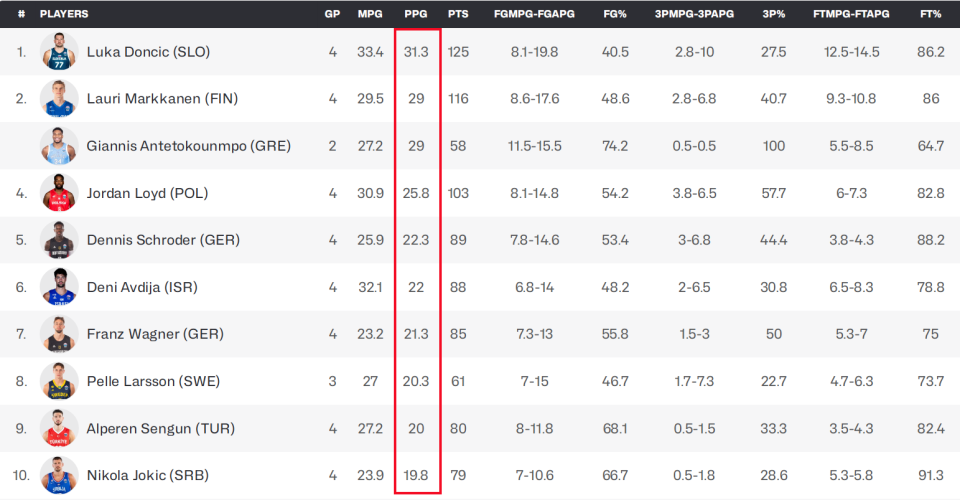The height and width of the screenshot is (500, 960).
Task: Open Lauri Markkanen's avatar image
Action: 59,98
